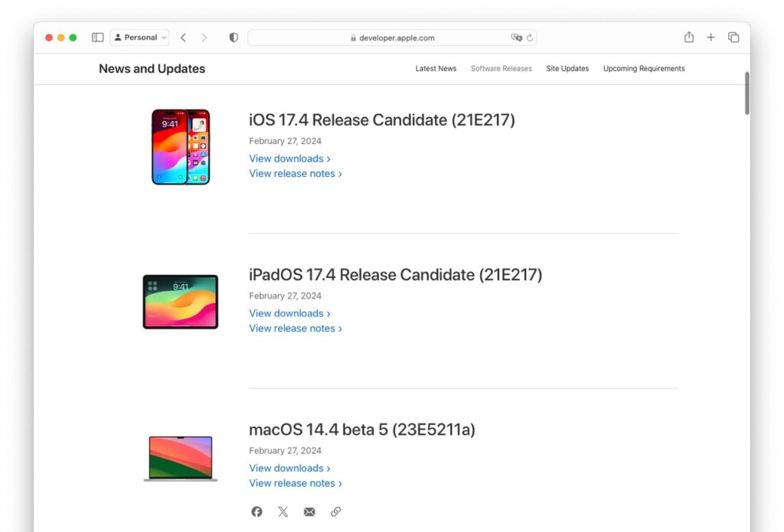The height and width of the screenshot is (532, 784).
Task: Share this page using the Share icon
Action: pyautogui.click(x=688, y=37)
